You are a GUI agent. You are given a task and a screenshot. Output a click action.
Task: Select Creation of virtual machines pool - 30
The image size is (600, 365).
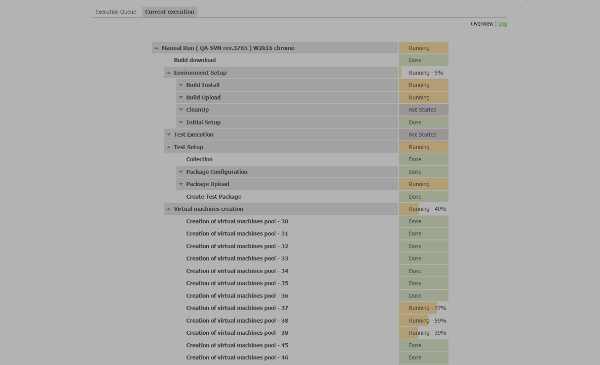click(237, 221)
